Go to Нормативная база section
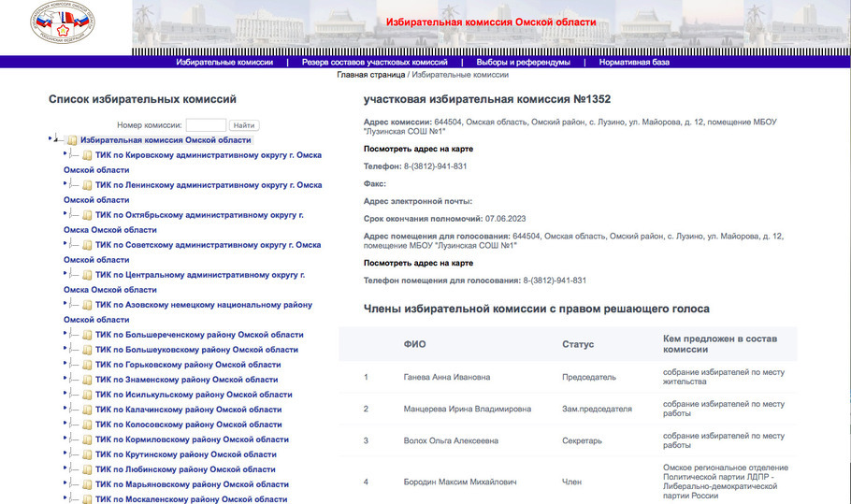This screenshot has width=851, height=504. click(x=634, y=63)
